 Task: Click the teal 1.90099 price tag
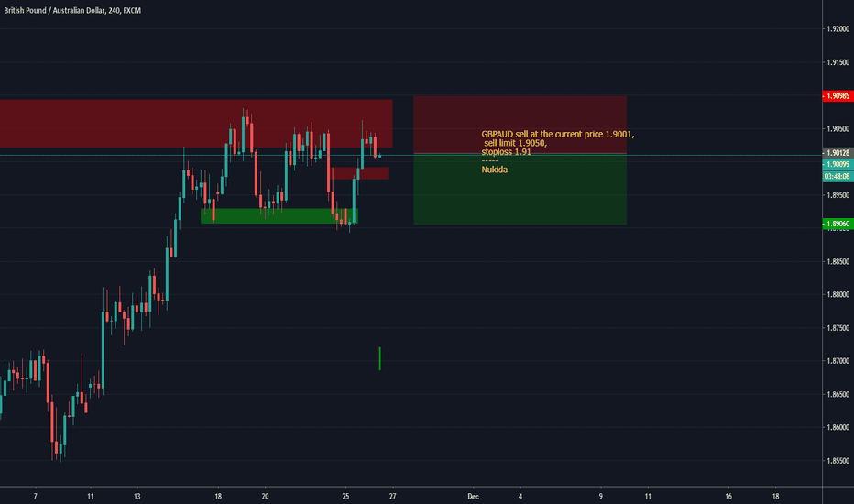(x=838, y=164)
